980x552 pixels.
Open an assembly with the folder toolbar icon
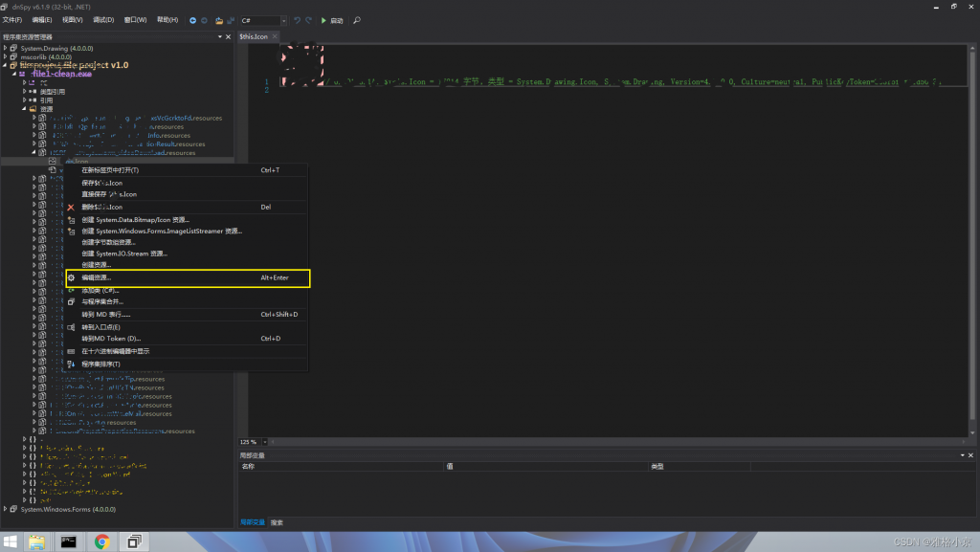219,21
